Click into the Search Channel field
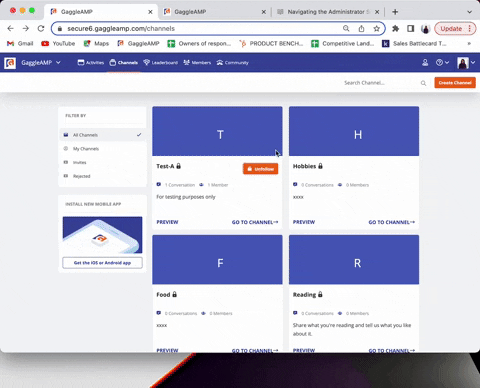The height and width of the screenshot is (388, 480). click(x=380, y=83)
